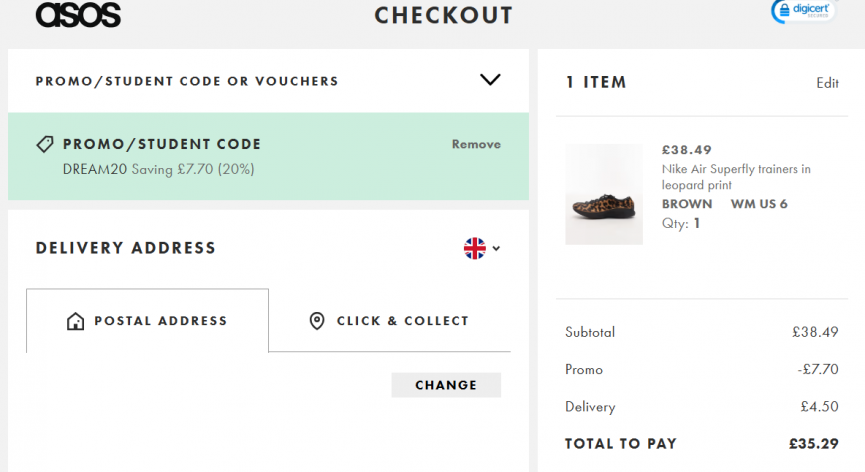
Task: Switch to the Click & Collect tab
Action: click(x=402, y=321)
